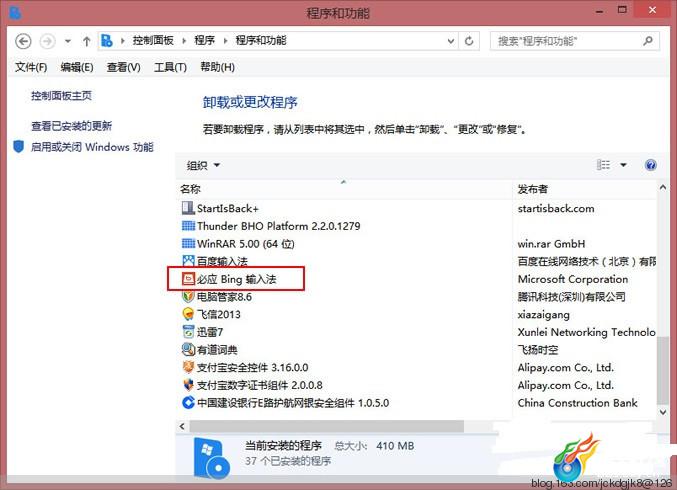Image resolution: width=677 pixels, height=490 pixels.
Task: Open the 文件(F) menu
Action: point(31,67)
